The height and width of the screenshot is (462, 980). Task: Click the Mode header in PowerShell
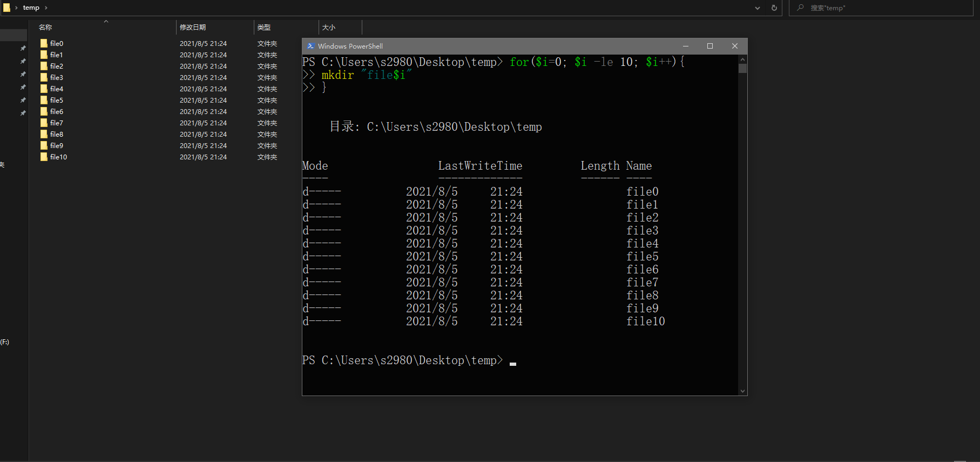click(x=315, y=166)
